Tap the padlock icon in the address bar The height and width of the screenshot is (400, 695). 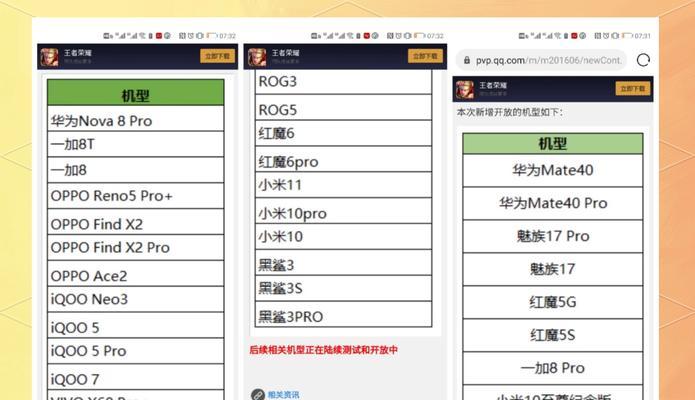click(467, 60)
